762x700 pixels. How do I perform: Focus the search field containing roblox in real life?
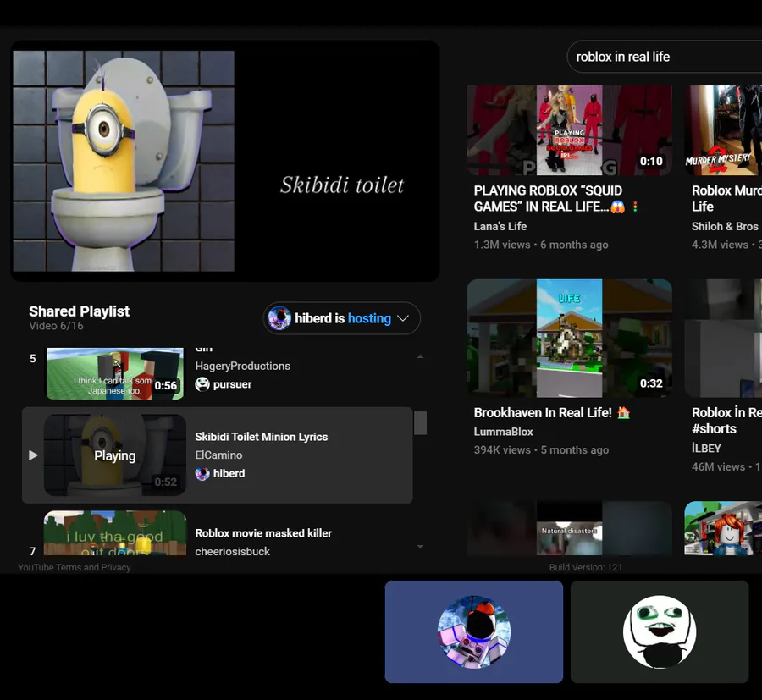coord(665,57)
